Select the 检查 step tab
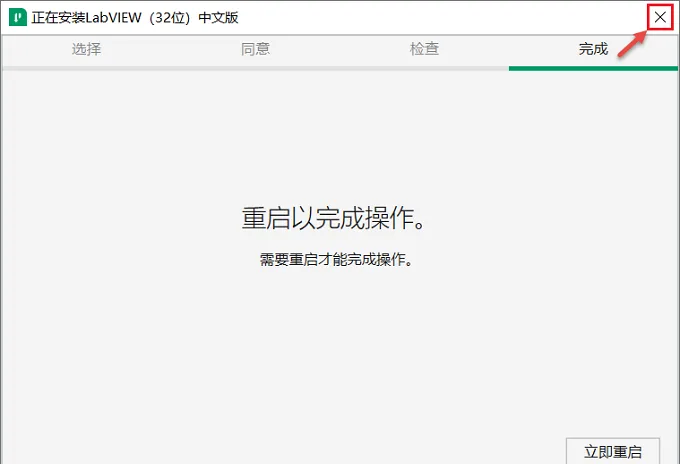Image resolution: width=680 pixels, height=464 pixels. click(x=424, y=49)
